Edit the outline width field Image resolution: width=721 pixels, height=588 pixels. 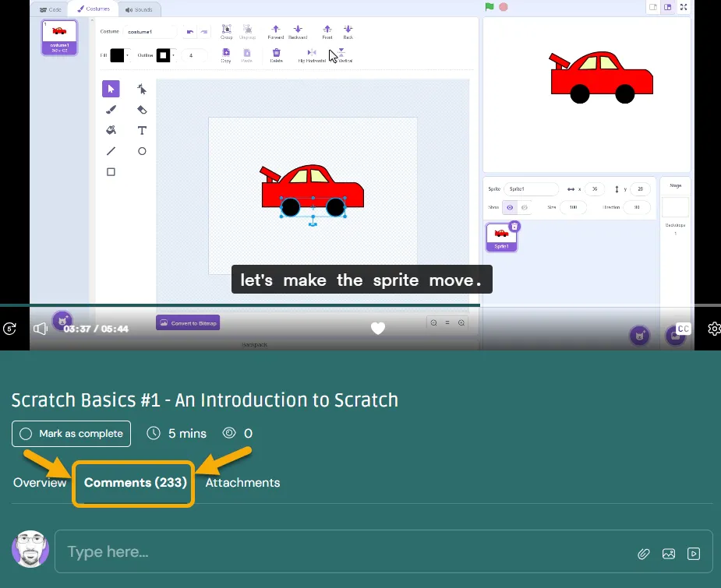point(193,55)
